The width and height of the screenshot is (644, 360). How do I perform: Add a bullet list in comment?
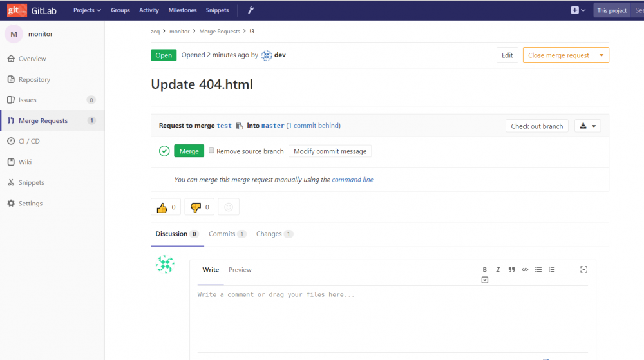538,270
